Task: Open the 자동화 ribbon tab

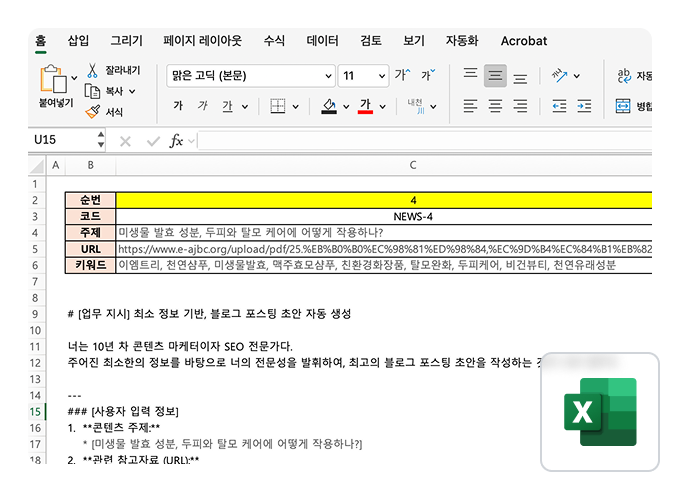Action: (x=462, y=41)
